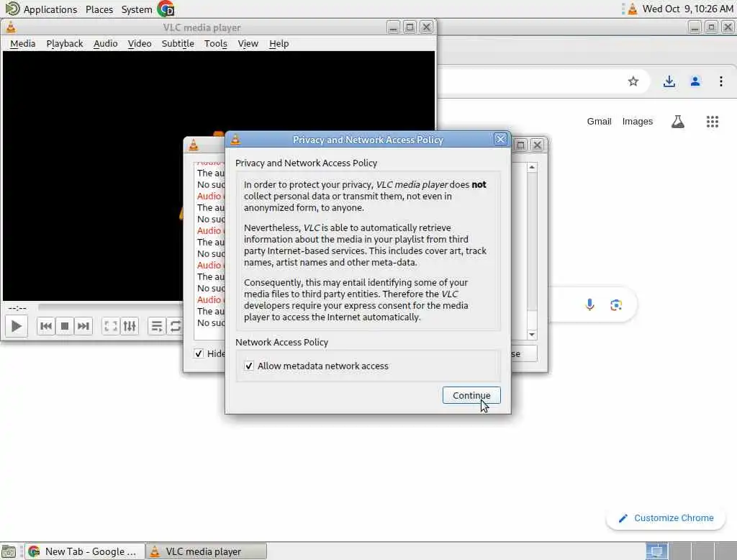Open the System menu in top panel

137,9
